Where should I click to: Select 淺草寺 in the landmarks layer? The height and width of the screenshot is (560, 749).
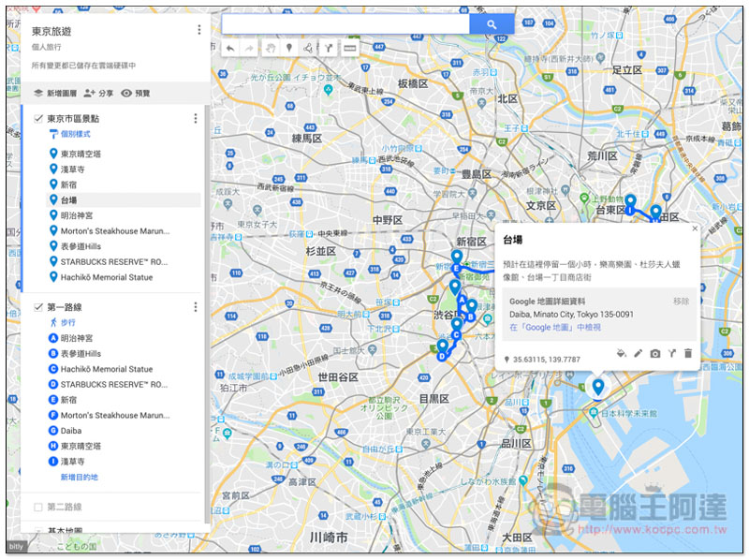[73, 169]
